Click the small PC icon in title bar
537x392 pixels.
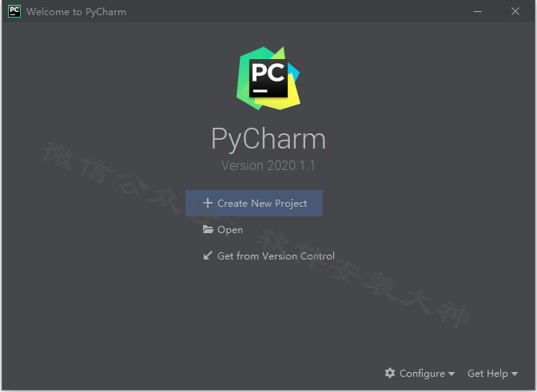pyautogui.click(x=14, y=11)
